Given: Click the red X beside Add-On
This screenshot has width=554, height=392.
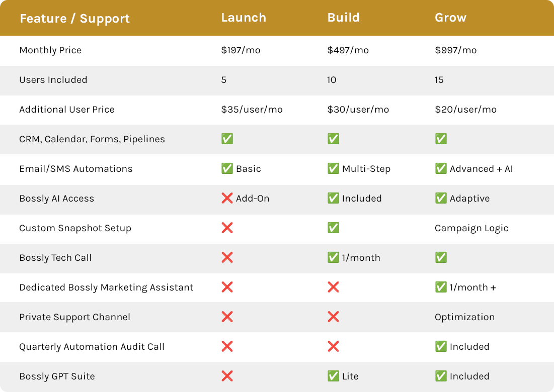Looking at the screenshot, I should coord(227,198).
